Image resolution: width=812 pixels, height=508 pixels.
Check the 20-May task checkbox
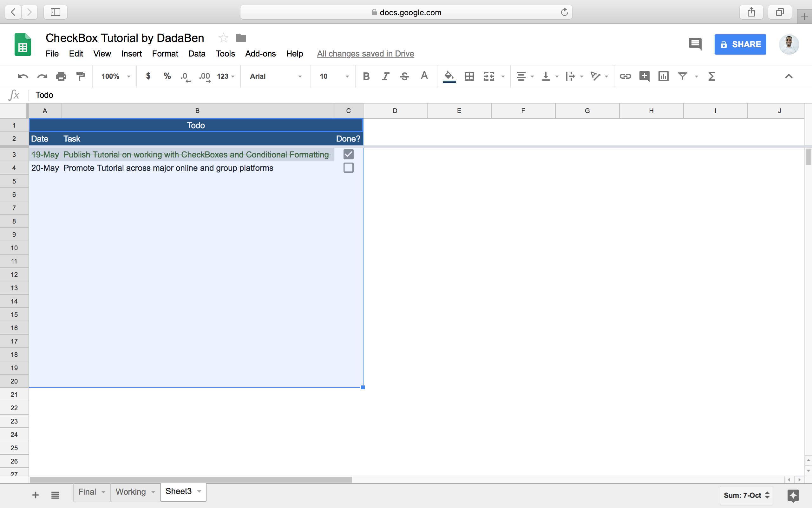click(x=348, y=168)
